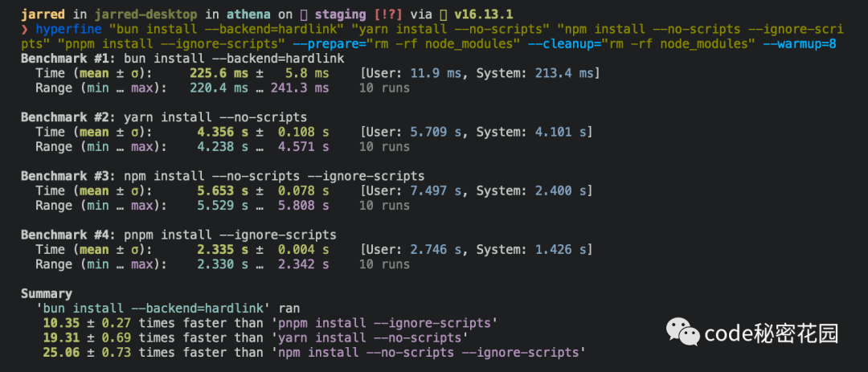Viewport: 868px width, 372px height.
Task: Click the yarn User time '5.709 s'
Action: point(436,132)
